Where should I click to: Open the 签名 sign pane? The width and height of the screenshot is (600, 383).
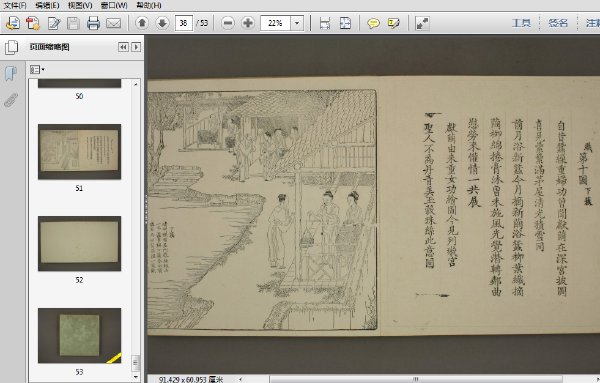point(558,23)
